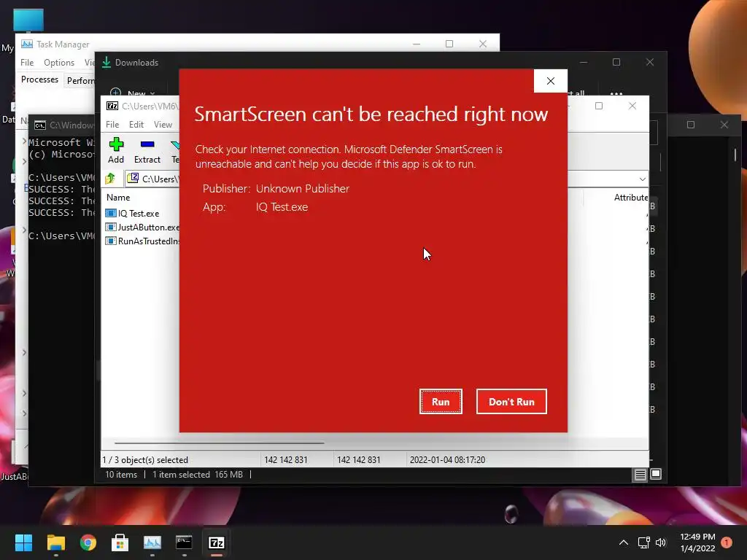This screenshot has width=747, height=560.
Task: Launch Google Chrome from the taskbar
Action: 88,542
